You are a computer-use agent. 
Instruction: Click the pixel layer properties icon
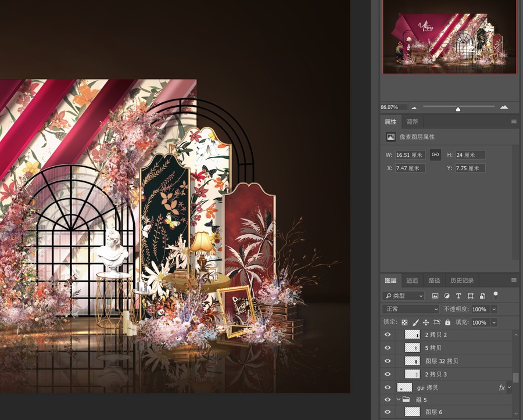click(391, 137)
